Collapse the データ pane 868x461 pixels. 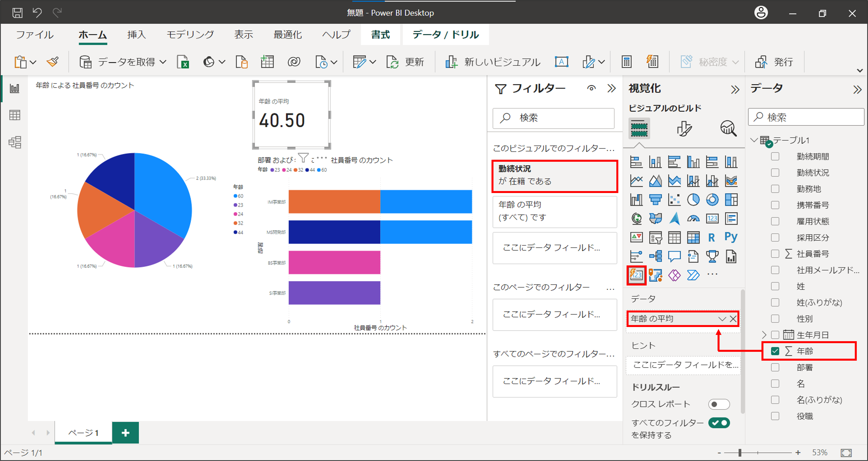(857, 90)
